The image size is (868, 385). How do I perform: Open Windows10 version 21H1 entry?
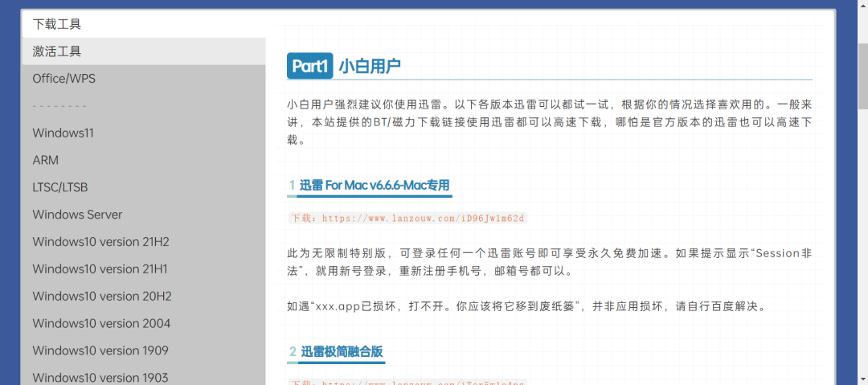144,268
